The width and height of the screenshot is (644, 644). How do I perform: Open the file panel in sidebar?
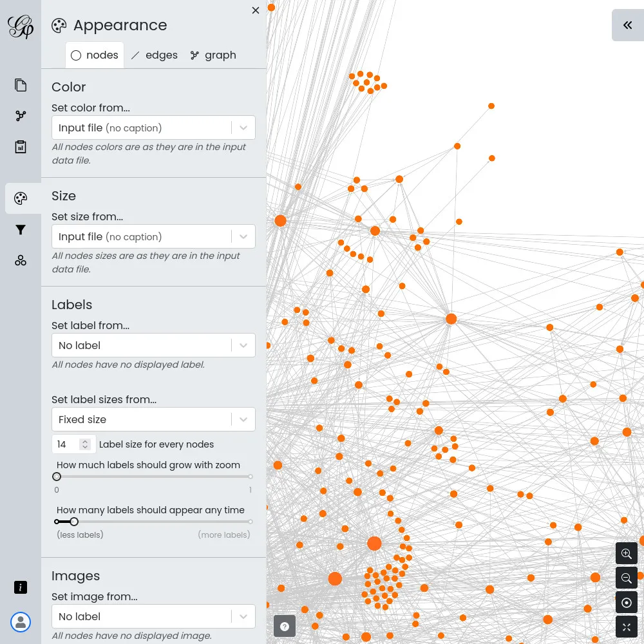pos(21,85)
